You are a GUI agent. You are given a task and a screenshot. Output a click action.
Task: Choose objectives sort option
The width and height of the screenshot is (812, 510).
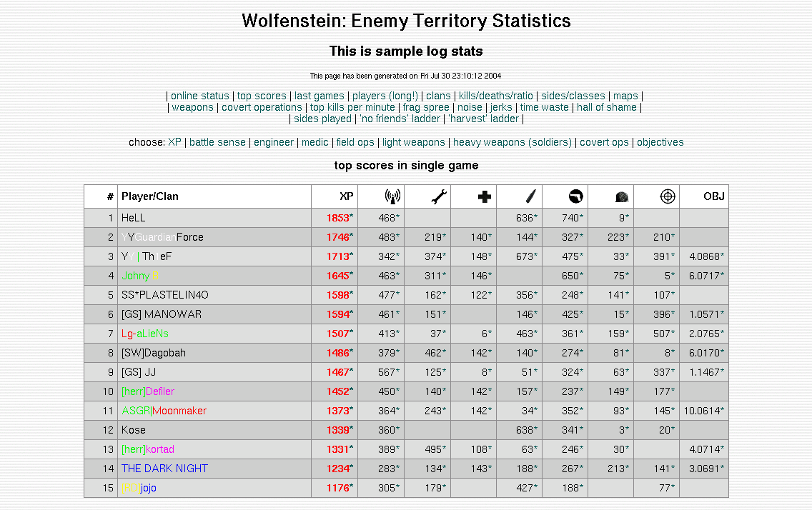(660, 142)
